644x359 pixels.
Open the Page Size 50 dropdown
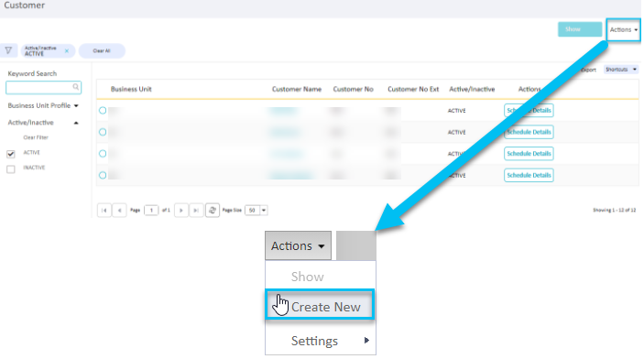click(256, 211)
